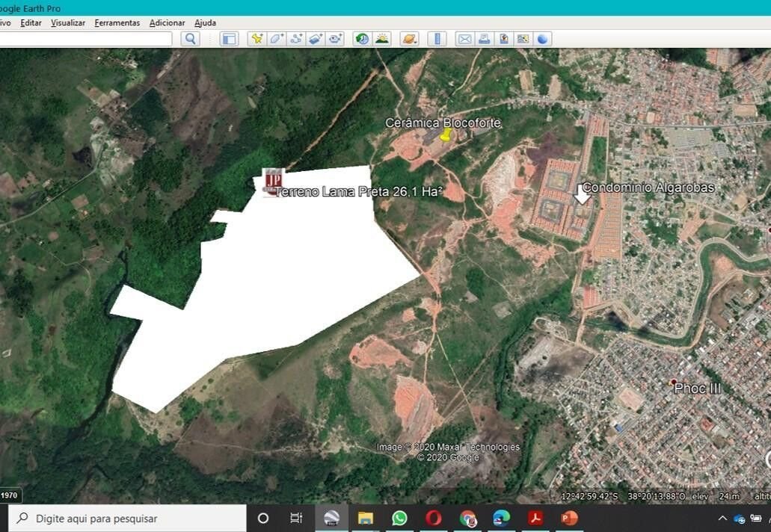Toggle sunlight across the landscape
Image resolution: width=771 pixels, height=532 pixels.
point(382,39)
